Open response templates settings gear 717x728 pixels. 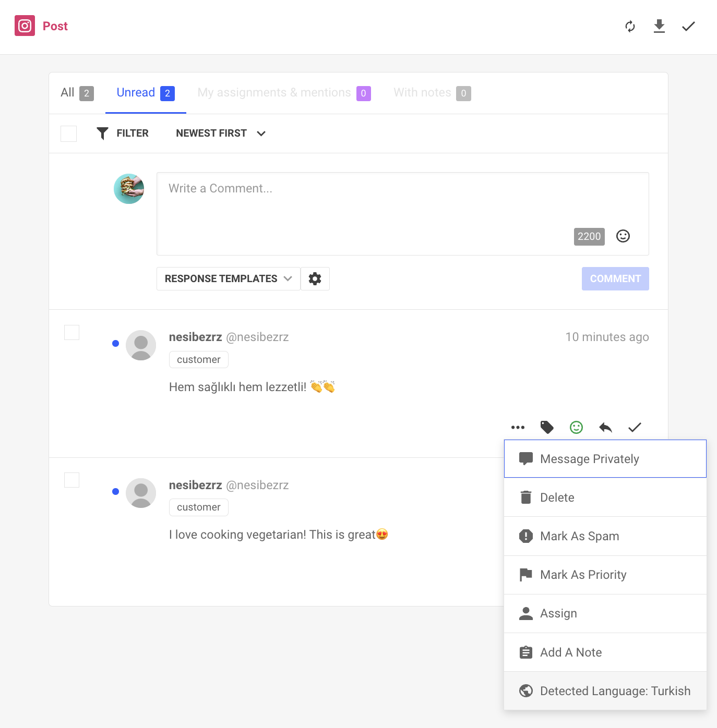315,278
